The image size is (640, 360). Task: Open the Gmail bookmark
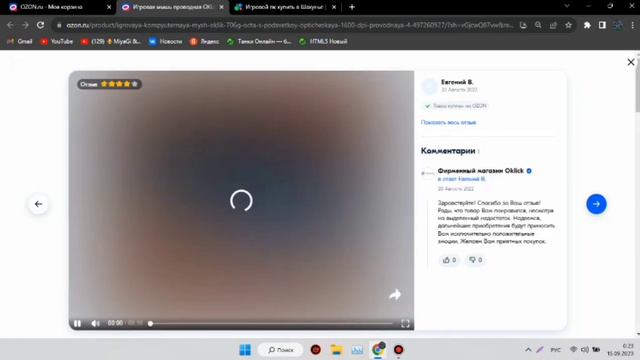pyautogui.click(x=20, y=41)
